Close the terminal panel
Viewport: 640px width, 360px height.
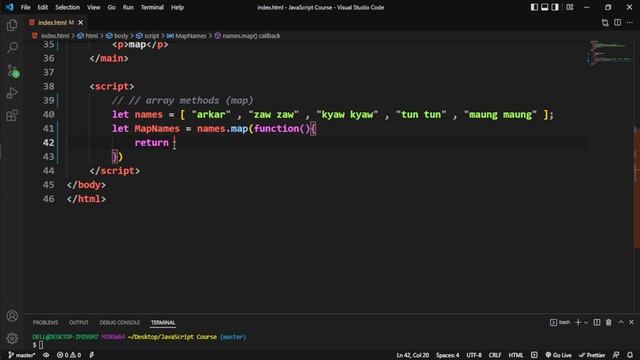tap(631, 322)
